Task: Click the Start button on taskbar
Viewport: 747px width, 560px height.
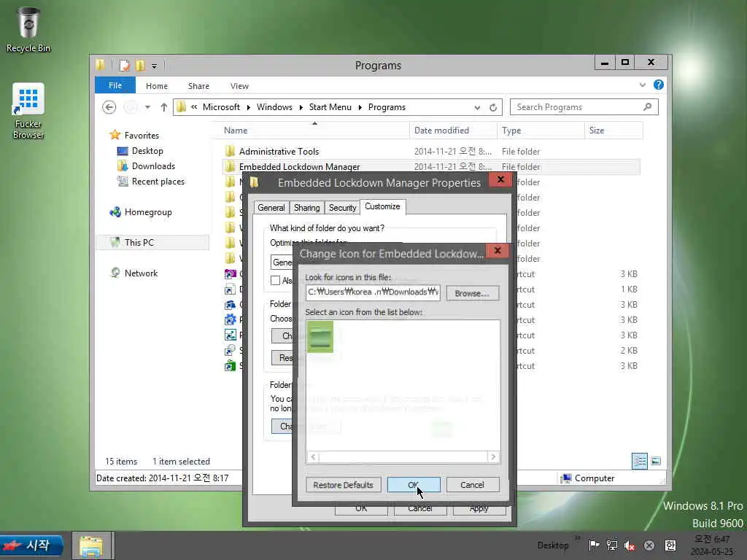Action: [32, 545]
